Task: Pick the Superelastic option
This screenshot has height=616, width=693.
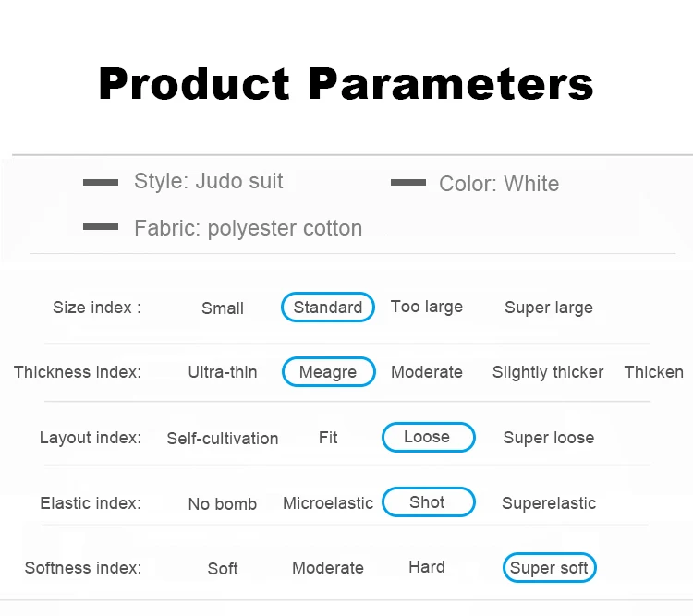Action: (549, 503)
